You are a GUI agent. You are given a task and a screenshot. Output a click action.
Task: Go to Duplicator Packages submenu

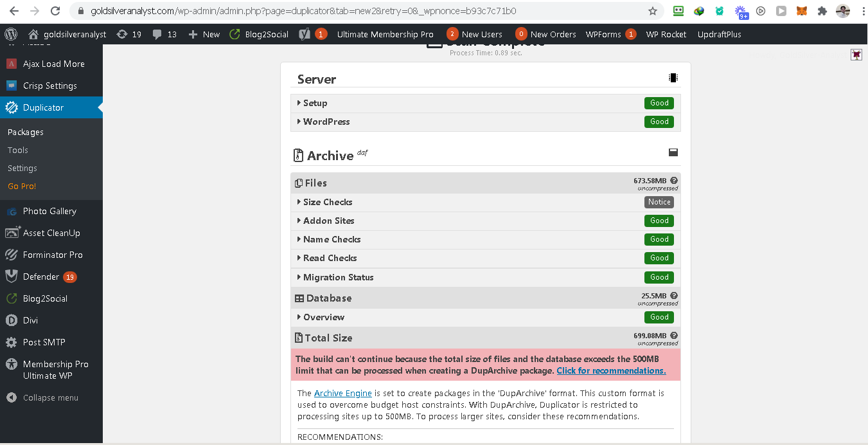(x=26, y=132)
